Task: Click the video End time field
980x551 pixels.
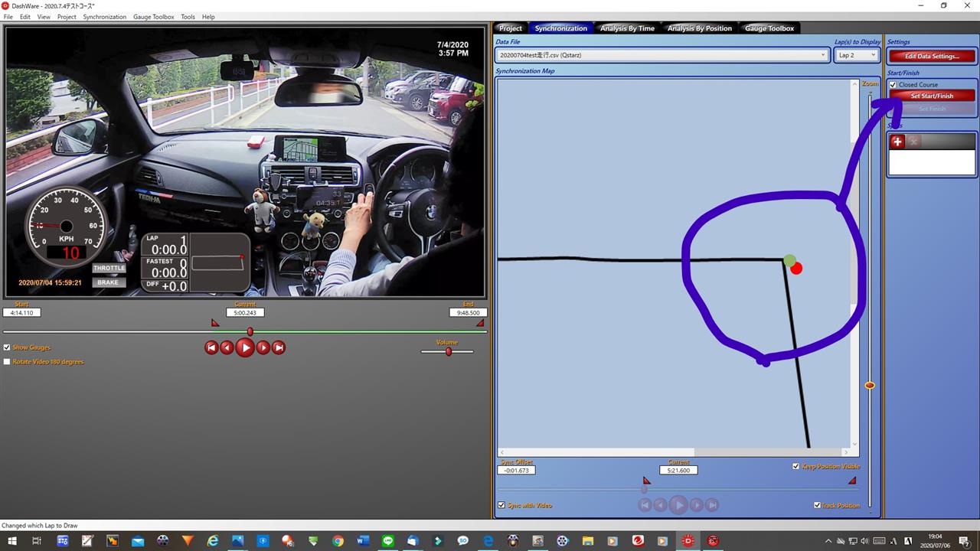Action: click(468, 313)
